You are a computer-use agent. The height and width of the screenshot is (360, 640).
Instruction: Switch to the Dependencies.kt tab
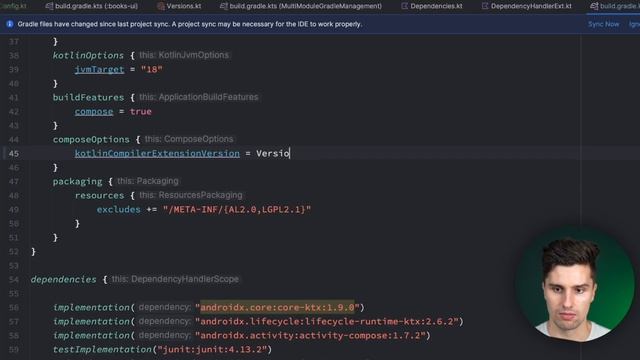coord(432,6)
